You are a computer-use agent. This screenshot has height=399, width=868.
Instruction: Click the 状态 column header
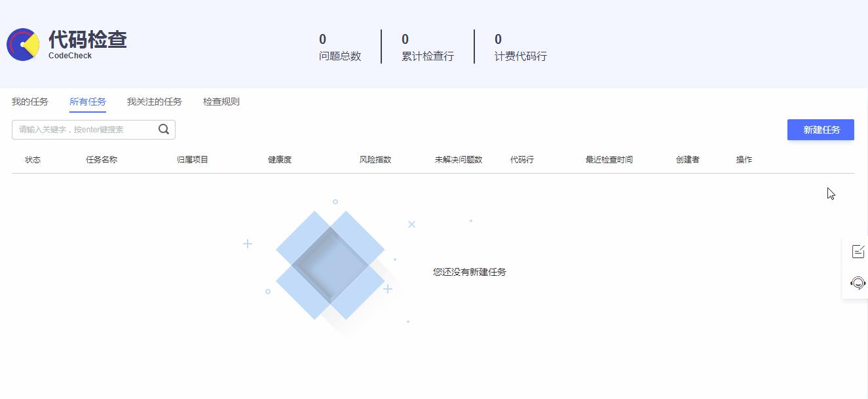[33, 159]
